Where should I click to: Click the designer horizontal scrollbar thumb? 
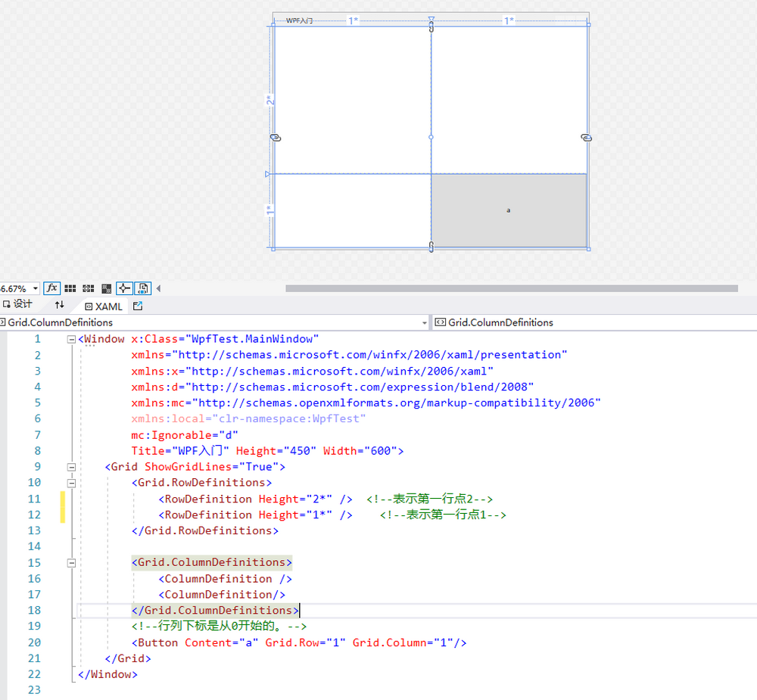pos(511,288)
